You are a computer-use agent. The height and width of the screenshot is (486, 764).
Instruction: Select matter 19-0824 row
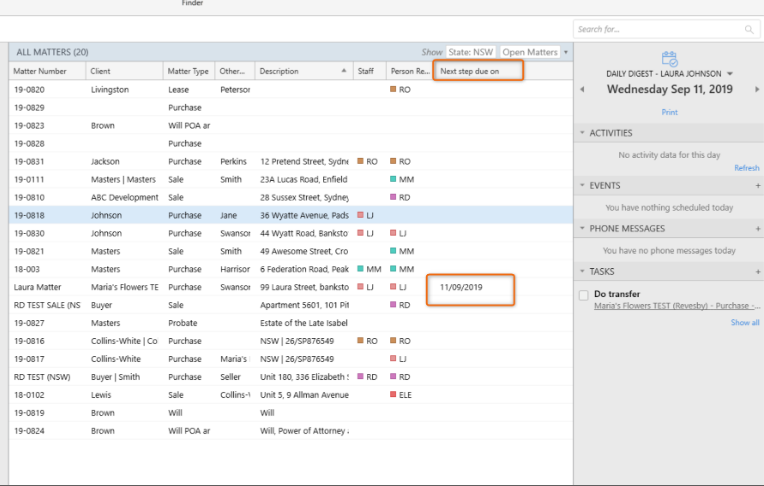290,431
